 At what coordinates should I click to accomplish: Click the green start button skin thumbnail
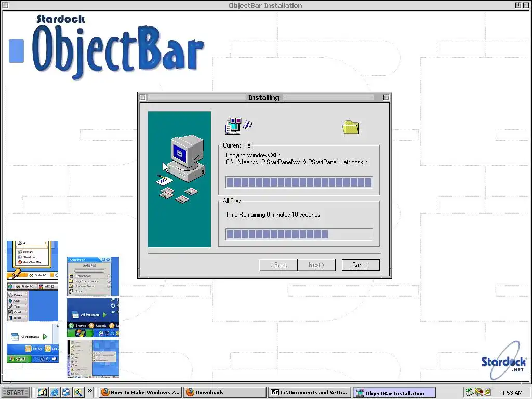[x=32, y=343]
